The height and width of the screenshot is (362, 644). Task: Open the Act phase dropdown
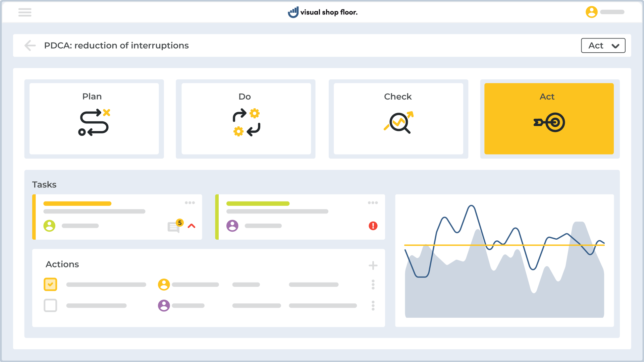(x=603, y=46)
